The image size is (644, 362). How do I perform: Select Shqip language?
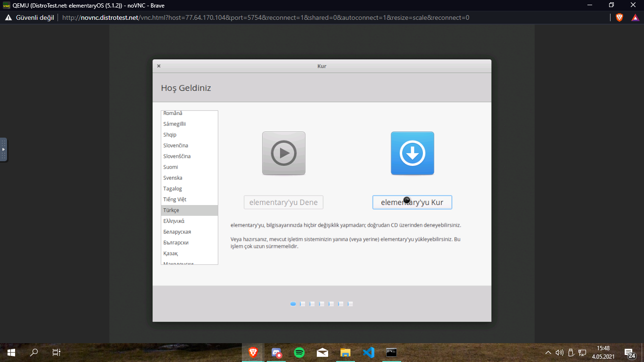(190, 135)
